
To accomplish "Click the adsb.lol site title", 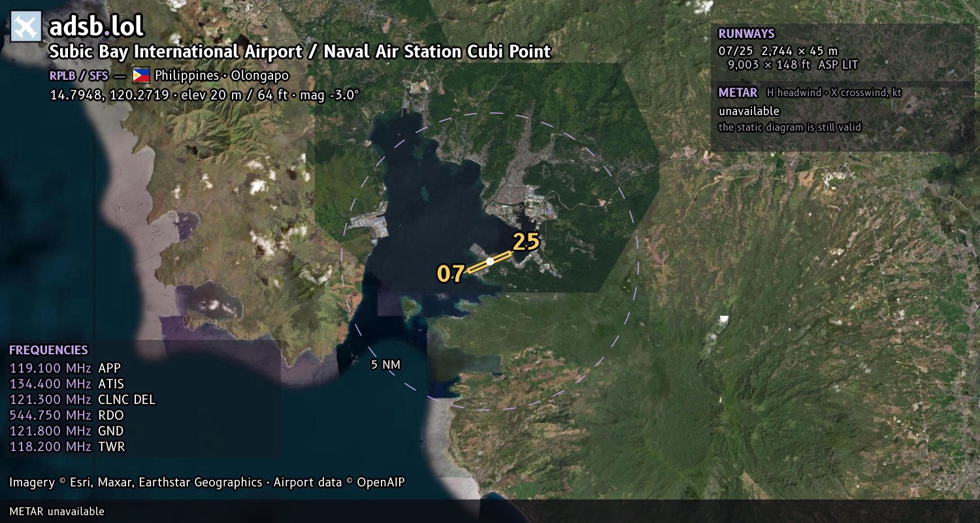I will [96, 27].
